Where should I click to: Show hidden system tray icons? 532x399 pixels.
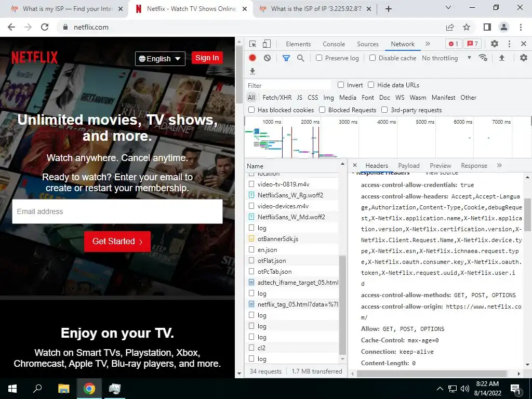pyautogui.click(x=440, y=389)
